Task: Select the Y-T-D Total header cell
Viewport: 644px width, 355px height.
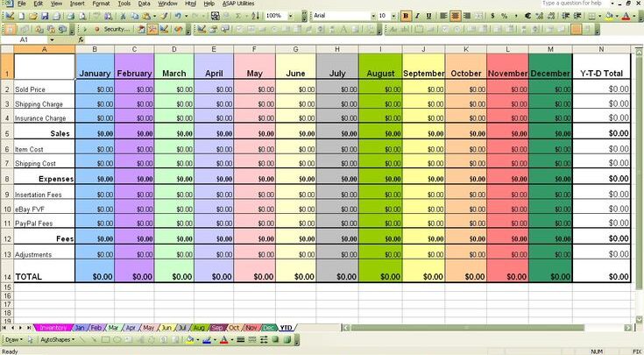Action: click(x=601, y=74)
